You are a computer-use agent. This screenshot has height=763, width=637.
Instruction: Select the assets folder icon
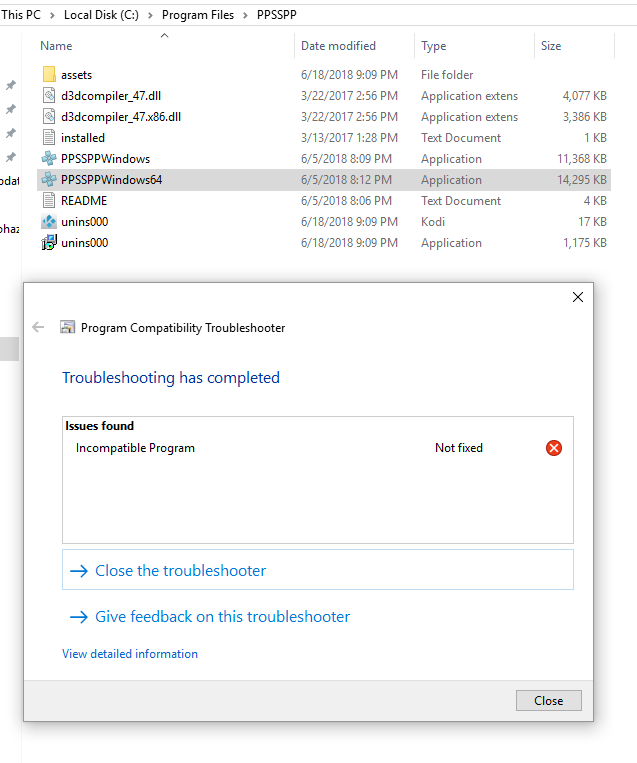tap(49, 74)
